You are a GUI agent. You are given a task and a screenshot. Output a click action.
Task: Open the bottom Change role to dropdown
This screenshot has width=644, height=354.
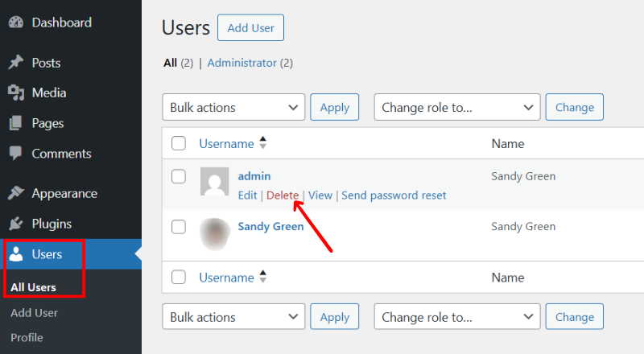pos(457,317)
